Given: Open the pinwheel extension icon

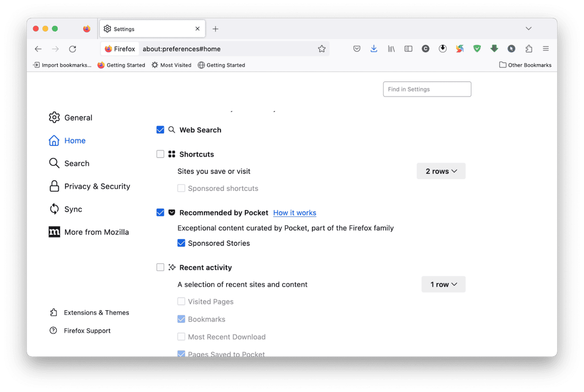Looking at the screenshot, I should (x=460, y=48).
